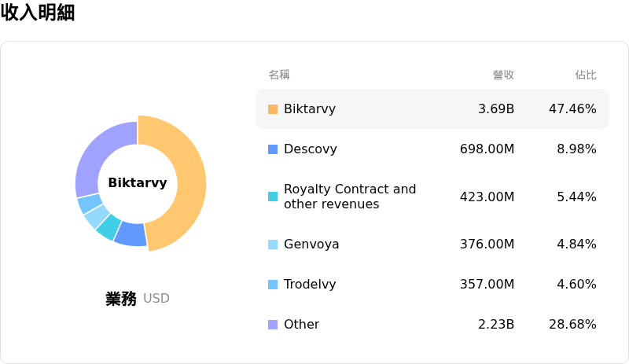The height and width of the screenshot is (364, 629).
Task: Click the Other row name
Action: [x=301, y=325]
